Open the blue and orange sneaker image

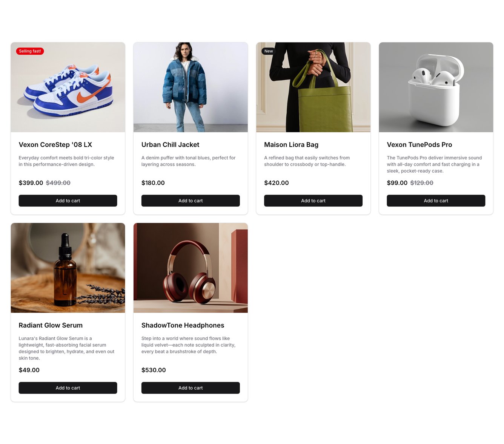click(68, 90)
